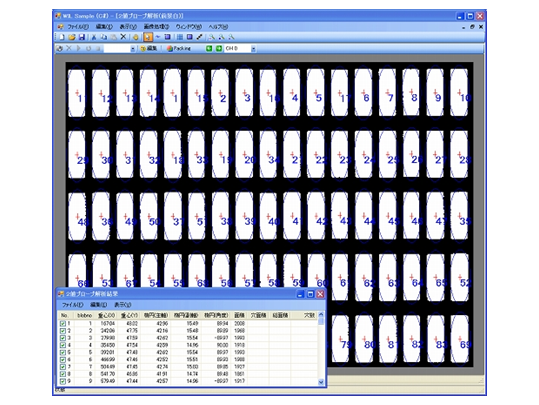Expand the empty combo box dropdown arrow

pyautogui.click(x=133, y=49)
